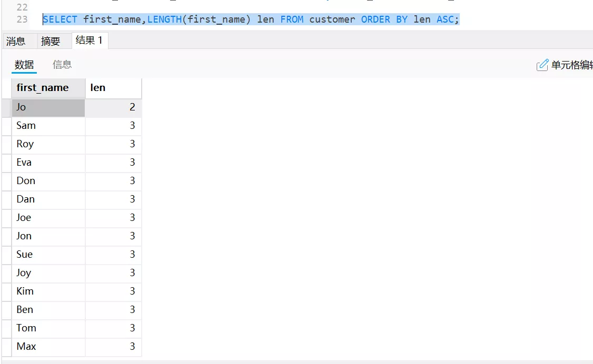Click line number 23 in gutter
This screenshot has width=593, height=364.
click(x=22, y=20)
